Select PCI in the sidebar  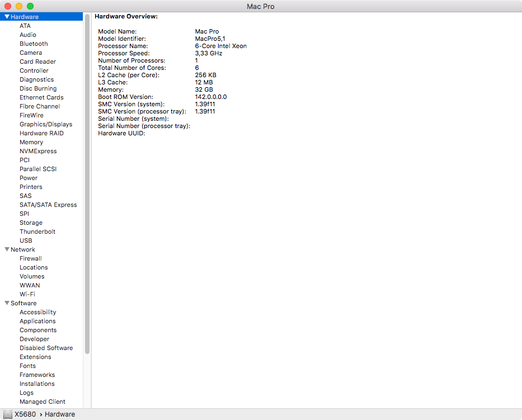point(25,161)
